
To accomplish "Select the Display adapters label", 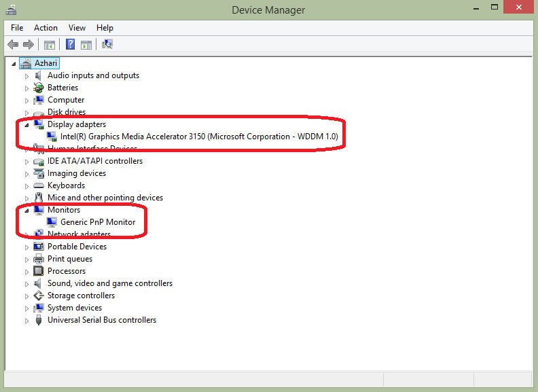I will tap(77, 124).
